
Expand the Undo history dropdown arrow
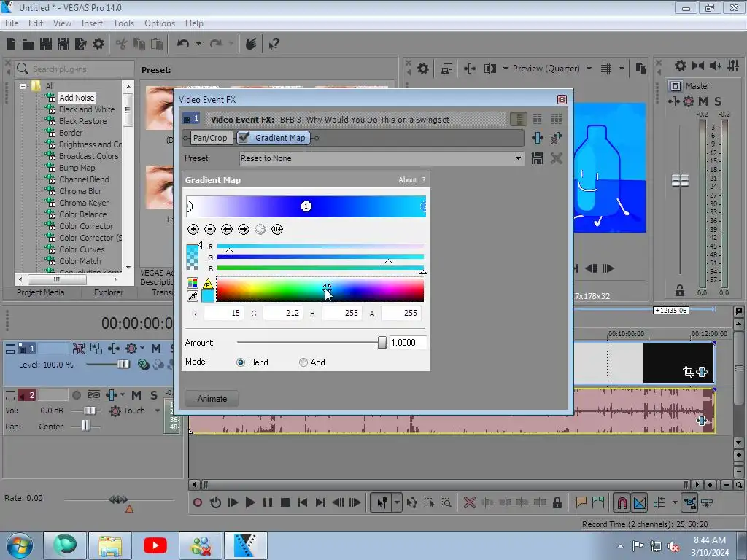tap(198, 44)
